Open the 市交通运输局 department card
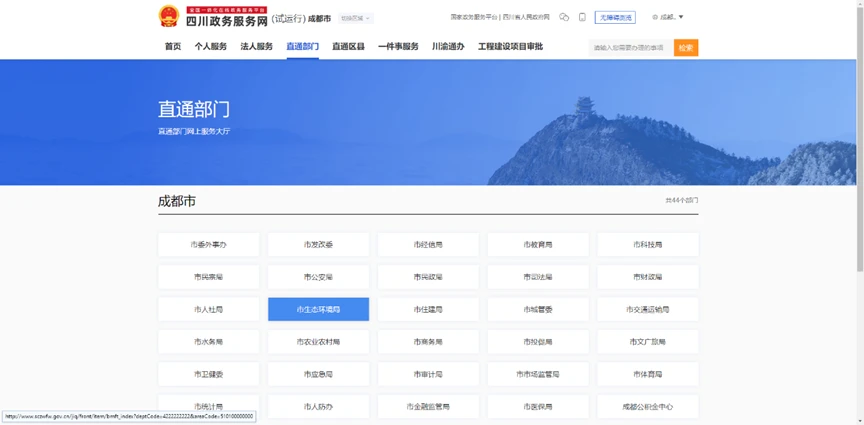The height and width of the screenshot is (425, 864). coord(648,309)
